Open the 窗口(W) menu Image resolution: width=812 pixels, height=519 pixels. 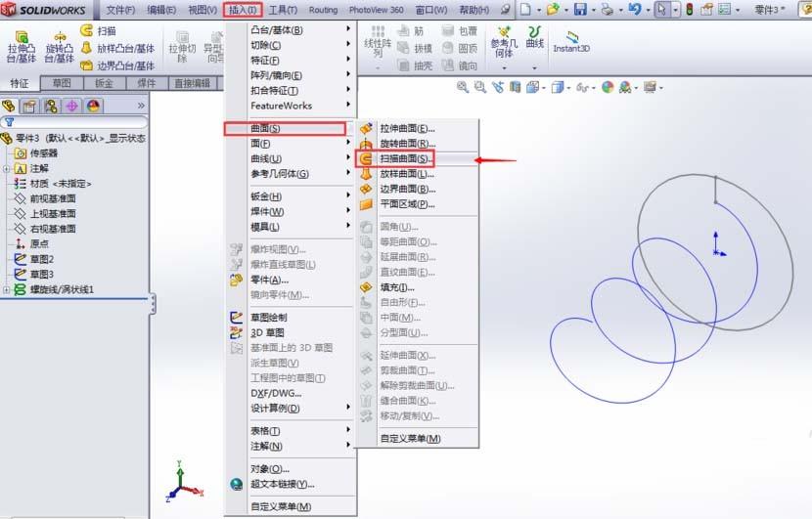point(431,10)
